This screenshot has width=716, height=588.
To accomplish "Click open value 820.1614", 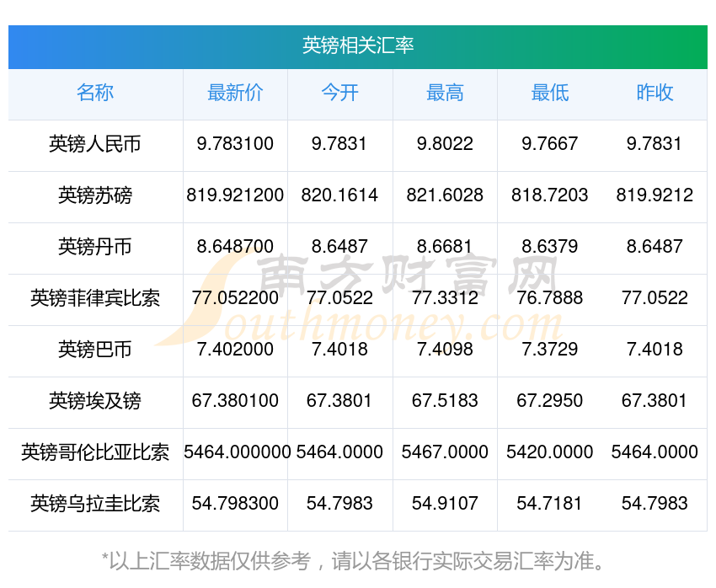I will (339, 195).
